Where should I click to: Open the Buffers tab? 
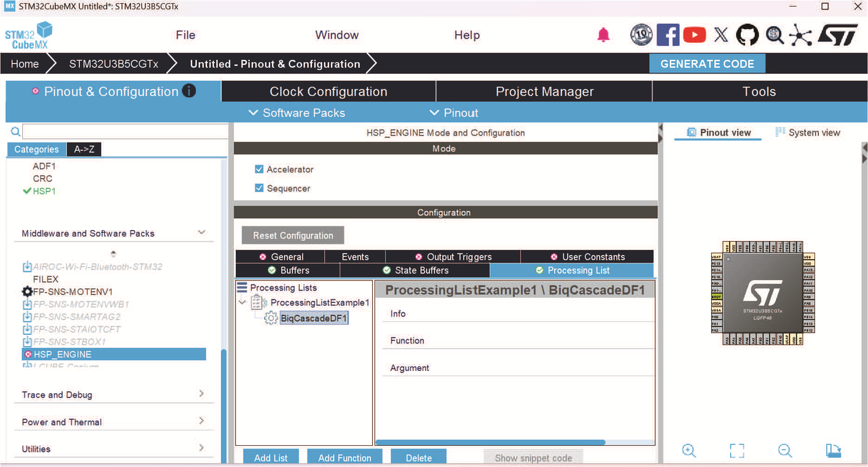(x=288, y=270)
